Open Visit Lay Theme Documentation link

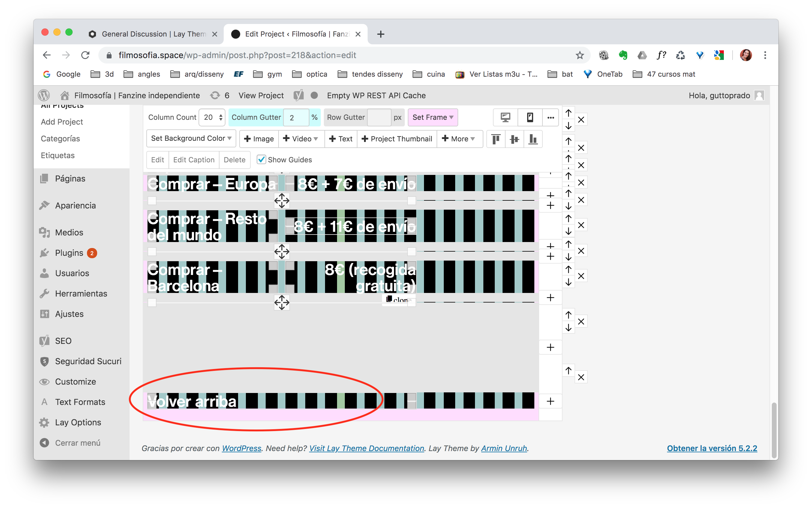tap(366, 448)
